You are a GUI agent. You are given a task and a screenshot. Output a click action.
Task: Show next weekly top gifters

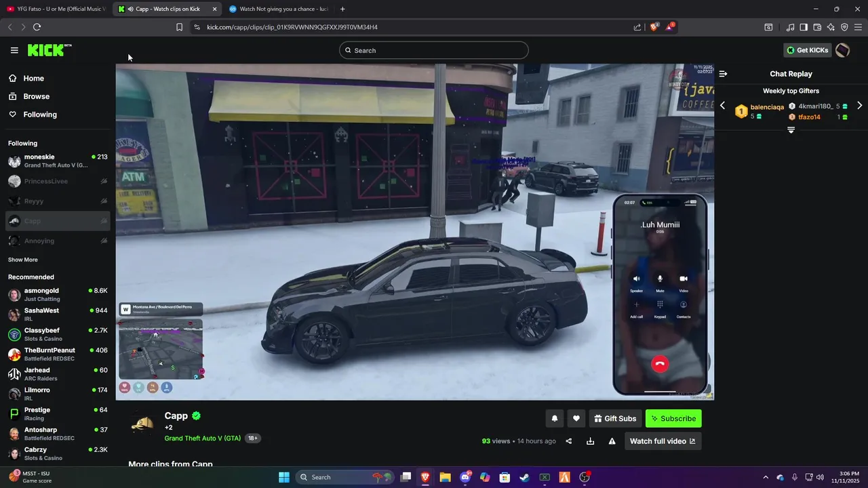coord(859,106)
